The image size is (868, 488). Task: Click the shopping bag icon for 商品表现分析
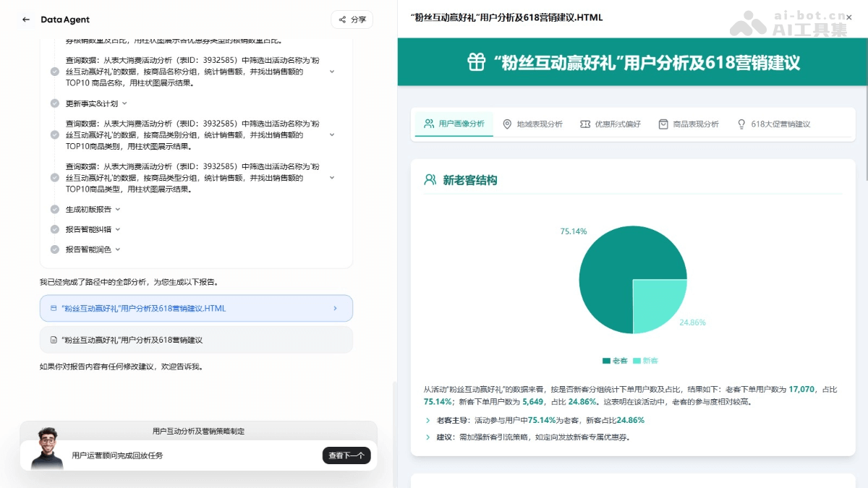pos(663,124)
